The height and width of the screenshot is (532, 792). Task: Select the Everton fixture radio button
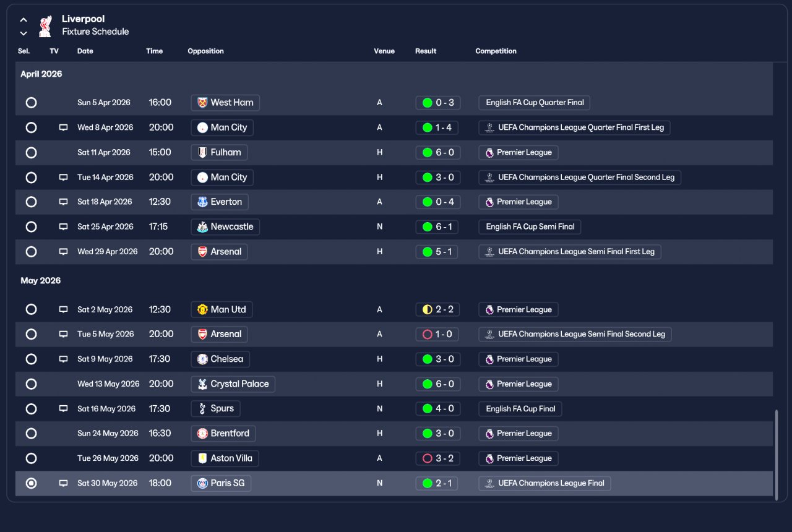point(31,202)
